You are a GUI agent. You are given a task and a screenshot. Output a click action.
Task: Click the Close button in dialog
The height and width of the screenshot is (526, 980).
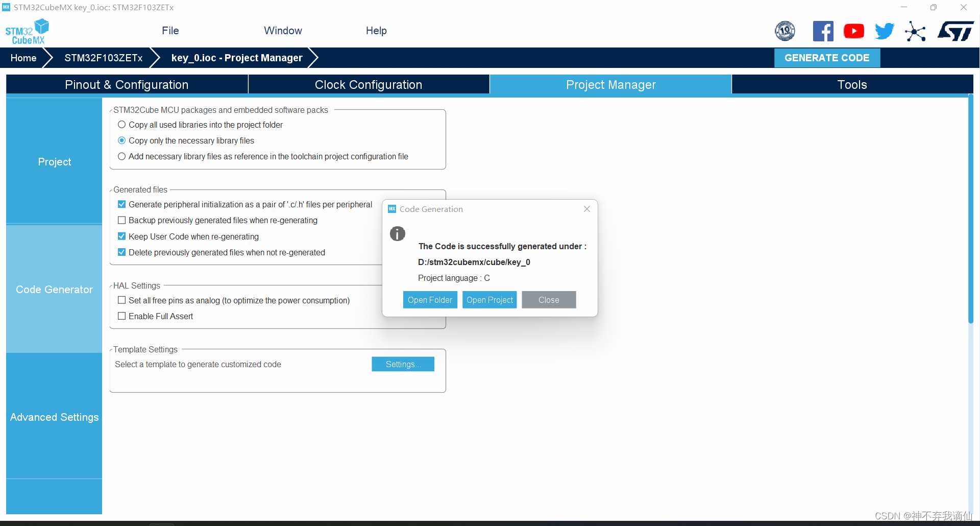point(549,300)
